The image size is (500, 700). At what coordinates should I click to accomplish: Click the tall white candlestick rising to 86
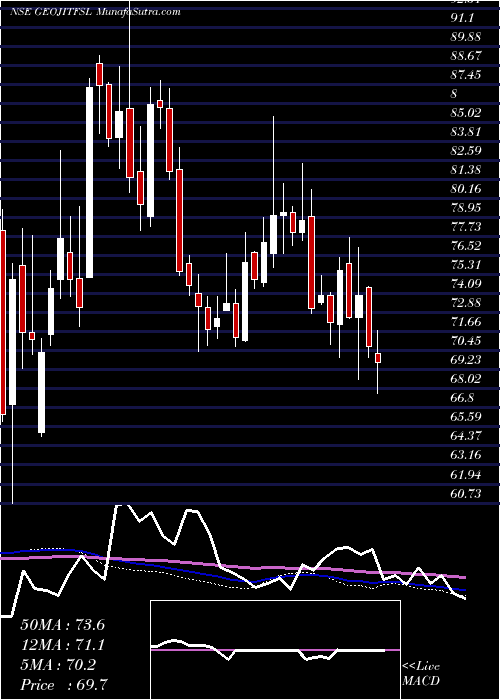[x=89, y=182]
